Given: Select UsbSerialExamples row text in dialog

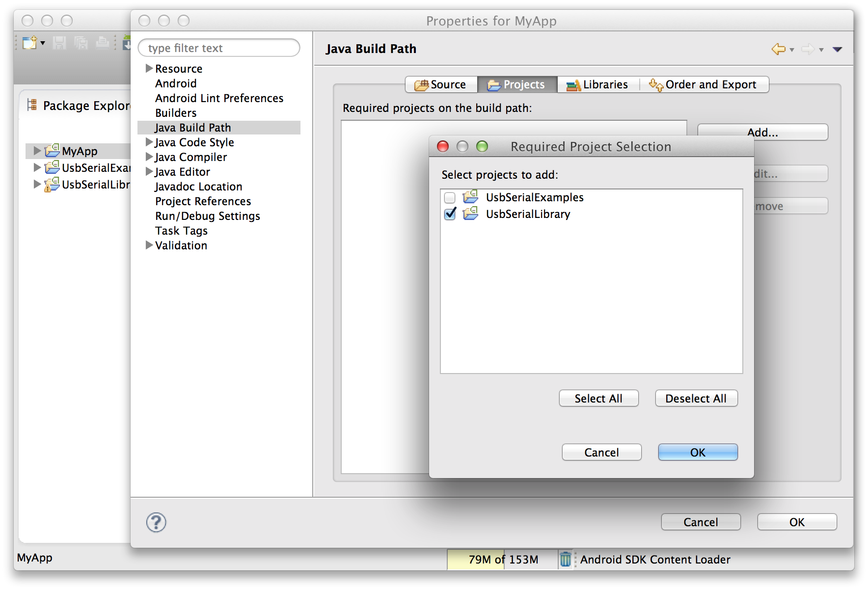Looking at the screenshot, I should click(x=535, y=197).
